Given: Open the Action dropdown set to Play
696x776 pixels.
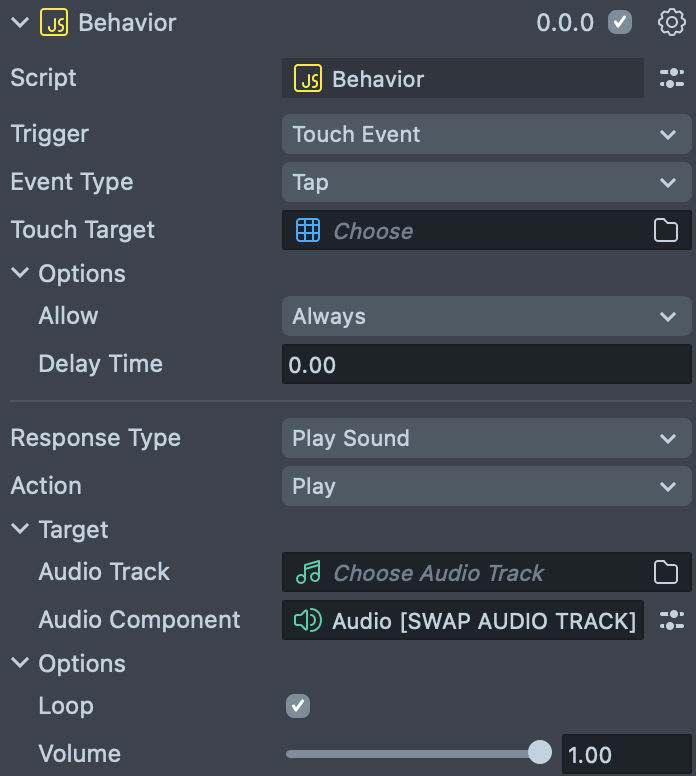Looking at the screenshot, I should pos(486,486).
